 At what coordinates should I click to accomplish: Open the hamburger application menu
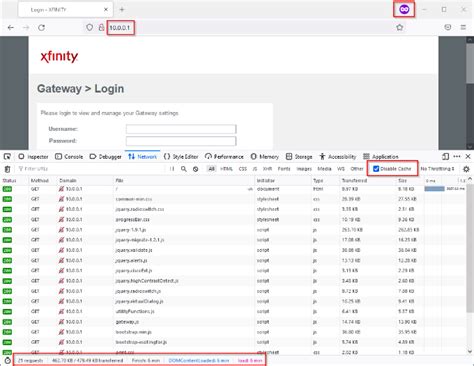tap(463, 27)
